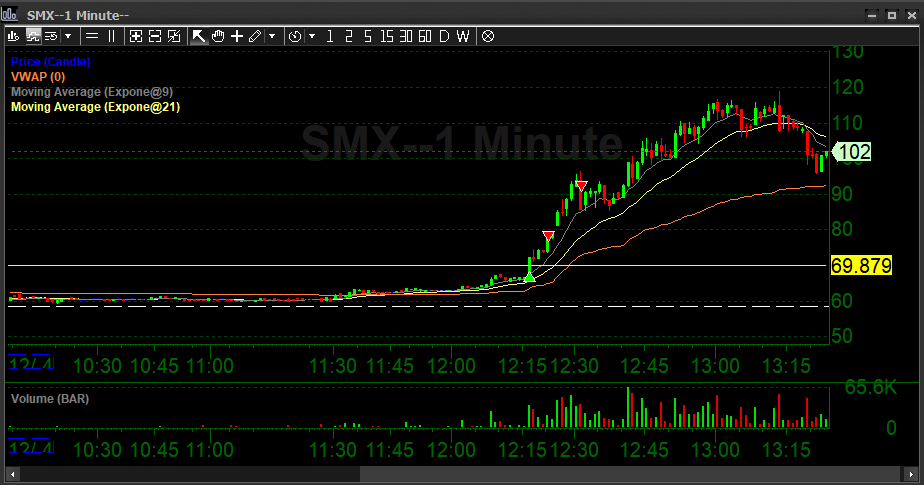This screenshot has width=924, height=485.
Task: Select the highlighted line chart style icon
Action: [33, 37]
